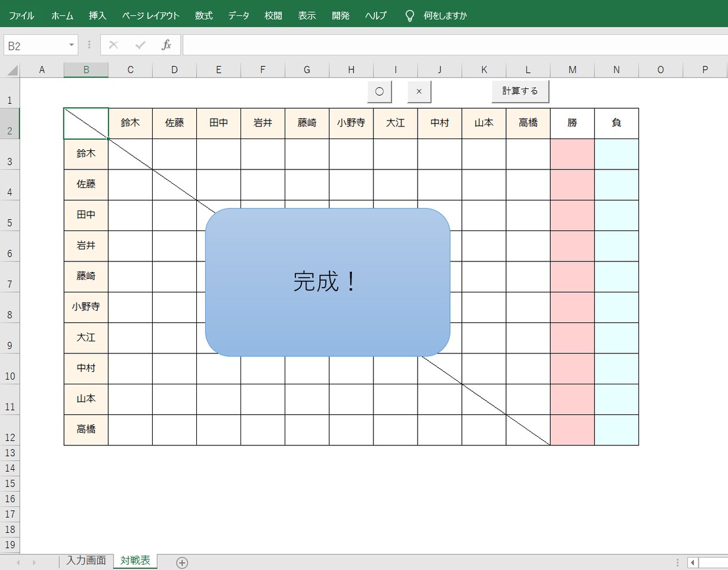Select the 小野寺 column header cell
728x570 pixels.
351,124
